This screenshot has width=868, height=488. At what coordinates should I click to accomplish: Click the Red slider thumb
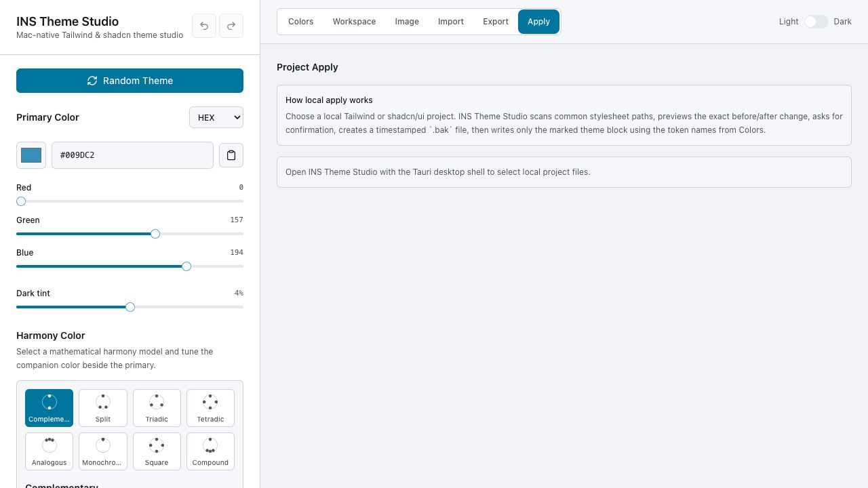21,201
